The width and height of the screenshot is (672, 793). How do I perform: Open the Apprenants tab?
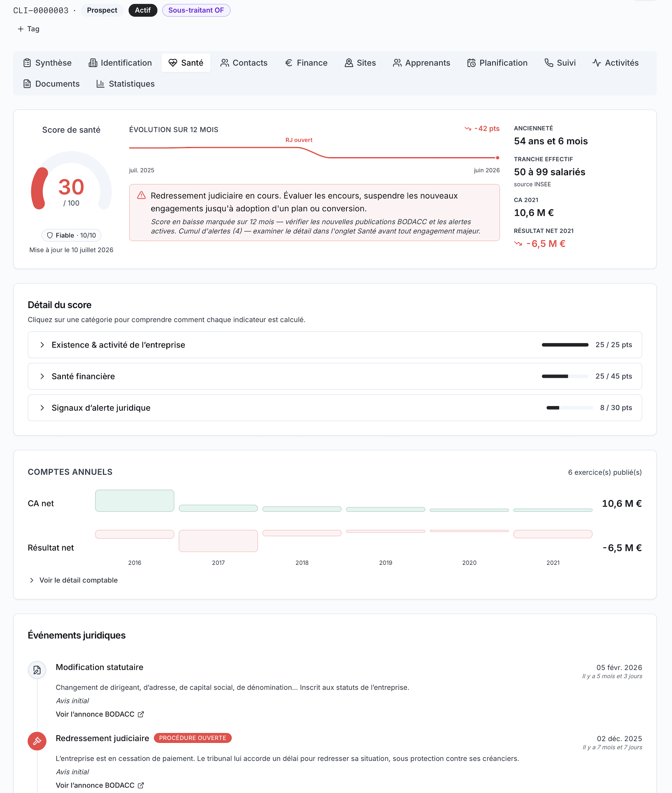(x=421, y=63)
